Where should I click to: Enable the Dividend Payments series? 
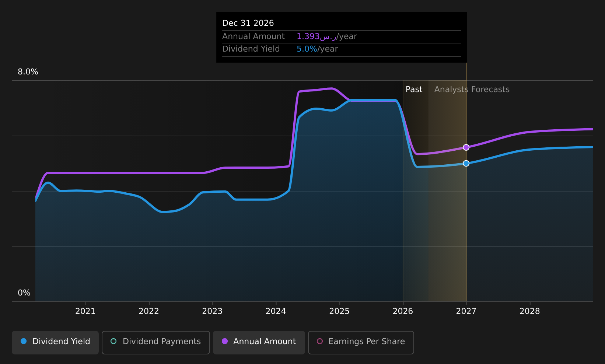tap(156, 342)
